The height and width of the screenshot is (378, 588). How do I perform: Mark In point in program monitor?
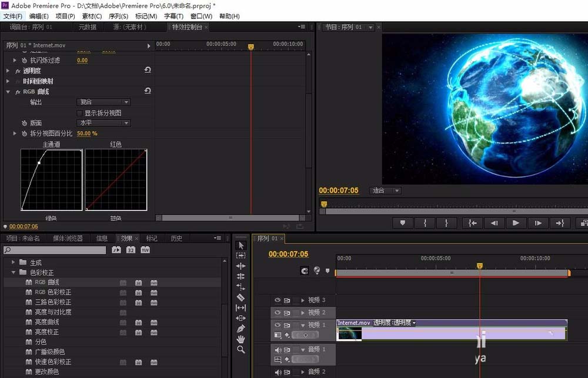point(425,223)
